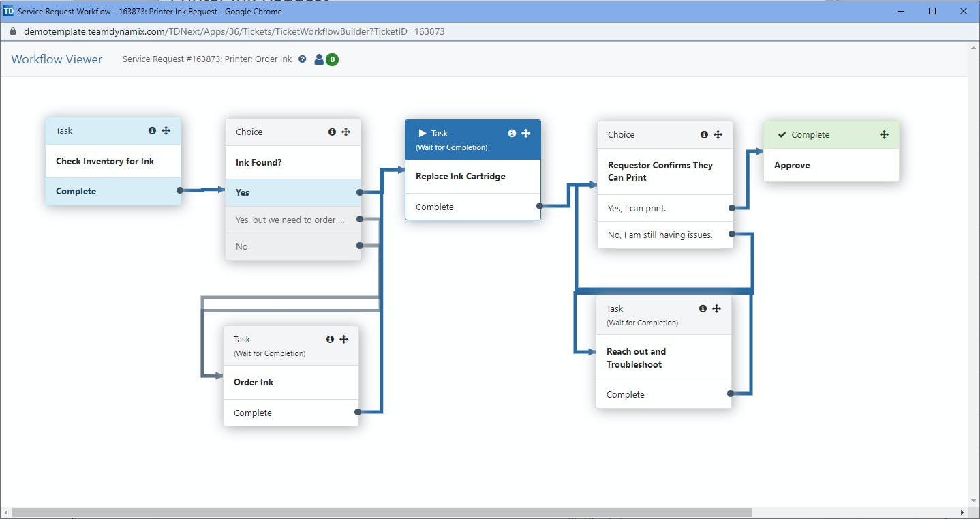Click info icon on Replace Ink Cartridge task
Image resolution: width=980 pixels, height=519 pixels.
tap(512, 133)
